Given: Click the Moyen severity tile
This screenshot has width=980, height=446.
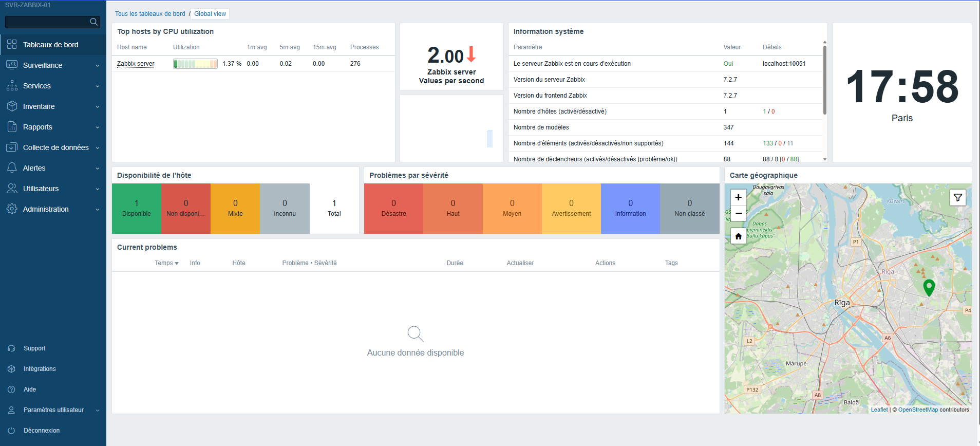Looking at the screenshot, I should [512, 209].
